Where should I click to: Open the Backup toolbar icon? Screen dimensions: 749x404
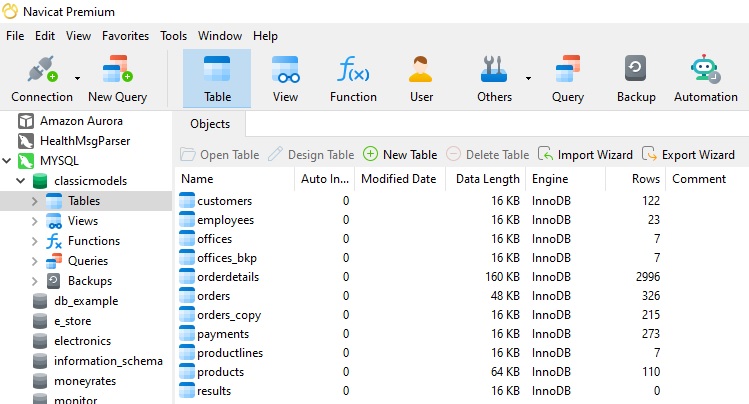(x=635, y=68)
